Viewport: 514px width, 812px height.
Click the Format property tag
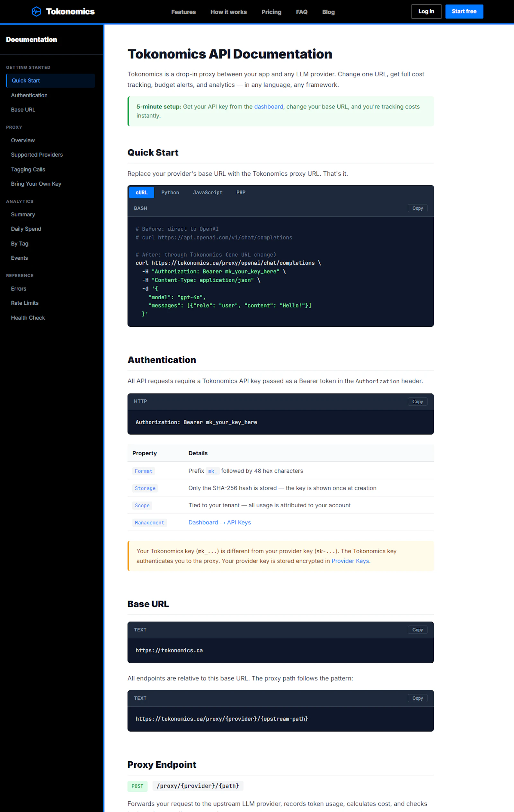pyautogui.click(x=143, y=471)
